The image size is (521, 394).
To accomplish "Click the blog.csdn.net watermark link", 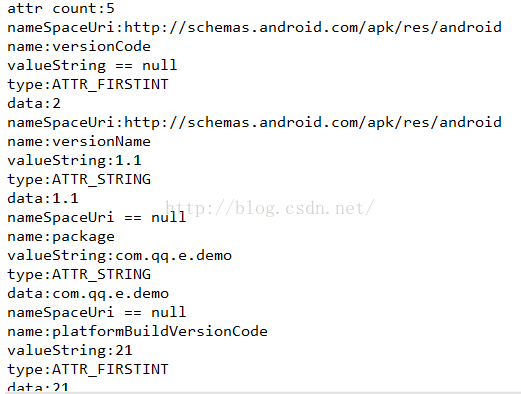I will click(270, 208).
